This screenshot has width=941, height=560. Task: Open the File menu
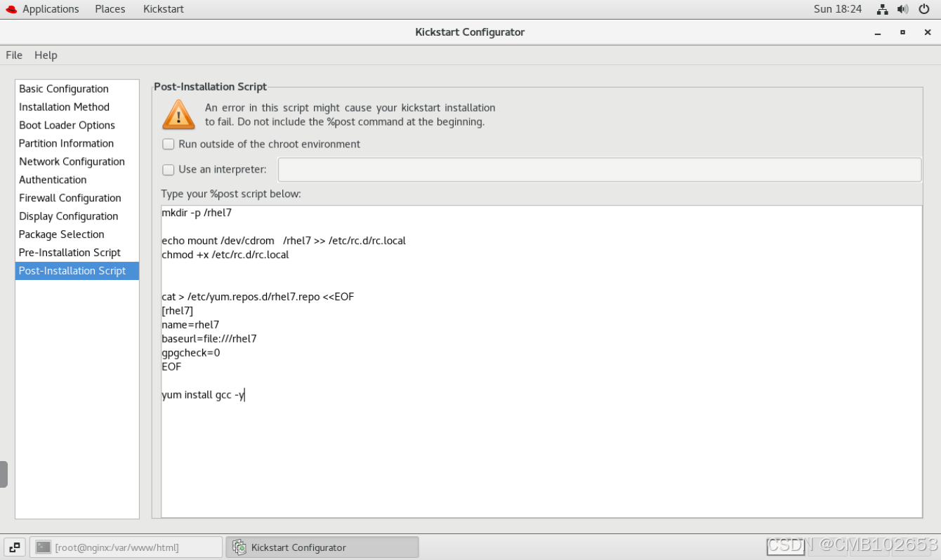(x=14, y=55)
